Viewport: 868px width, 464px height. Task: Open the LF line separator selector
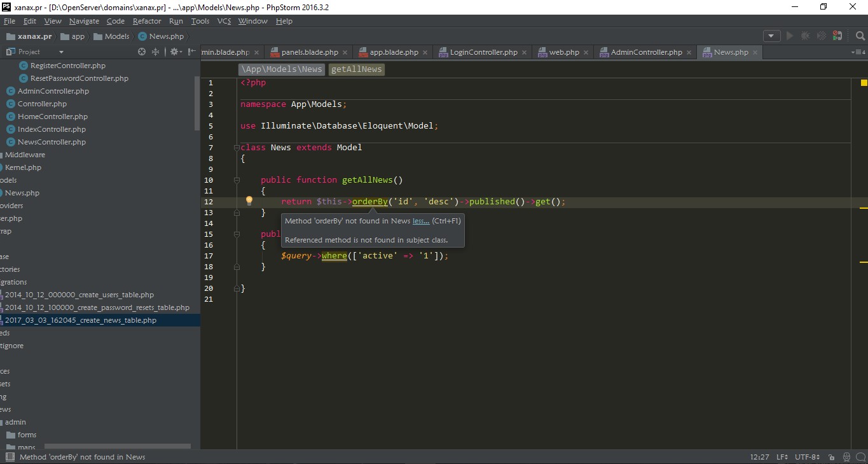pyautogui.click(x=782, y=457)
